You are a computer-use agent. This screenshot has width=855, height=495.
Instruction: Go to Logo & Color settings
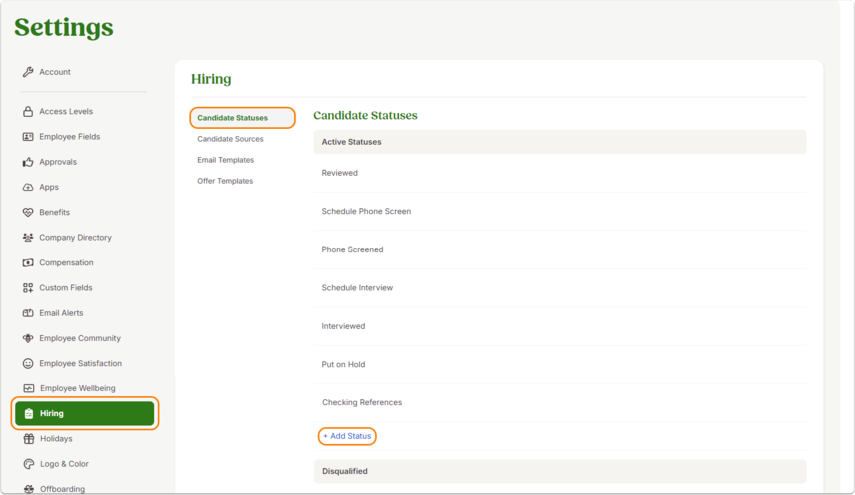tap(64, 464)
